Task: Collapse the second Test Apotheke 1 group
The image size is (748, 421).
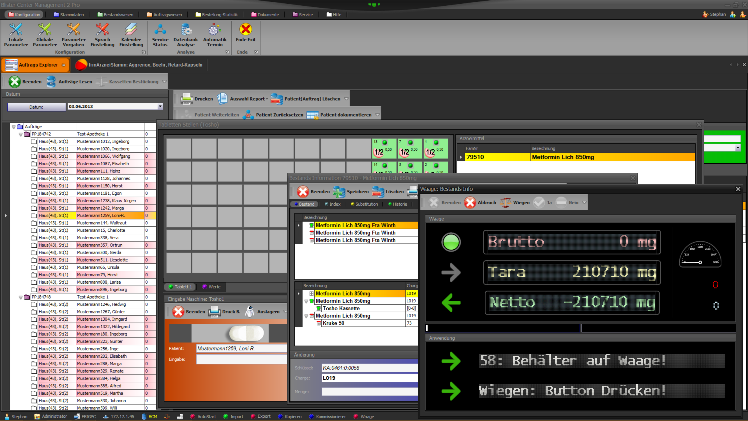Action: (x=21, y=297)
